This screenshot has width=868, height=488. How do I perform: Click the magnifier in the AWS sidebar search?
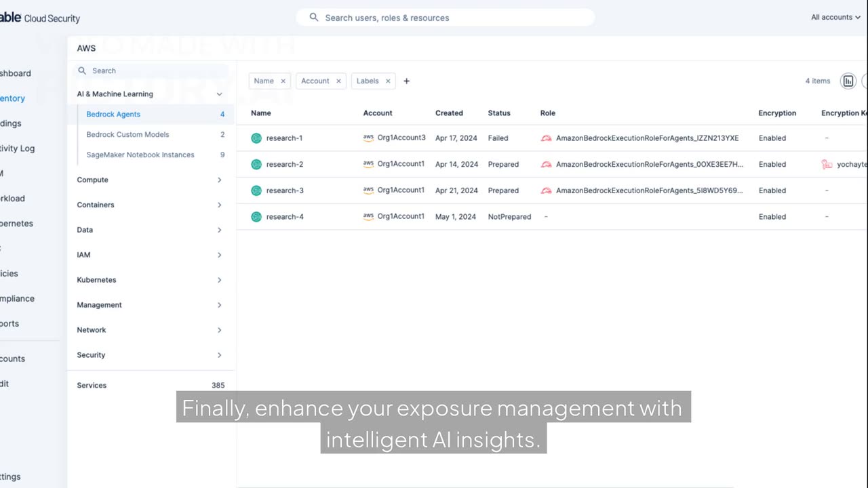82,70
